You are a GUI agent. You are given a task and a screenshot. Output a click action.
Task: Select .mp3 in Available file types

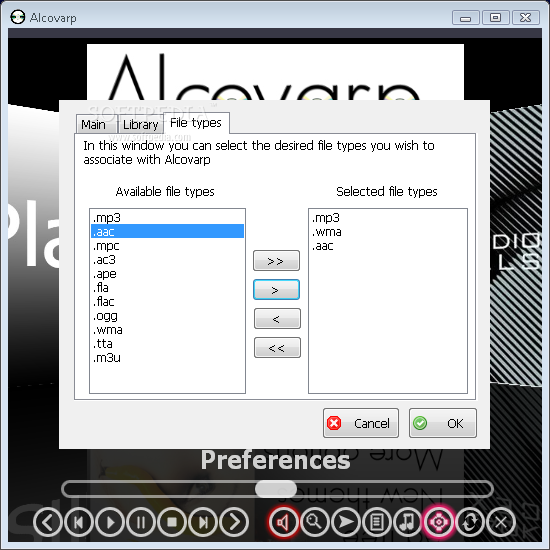click(167, 218)
